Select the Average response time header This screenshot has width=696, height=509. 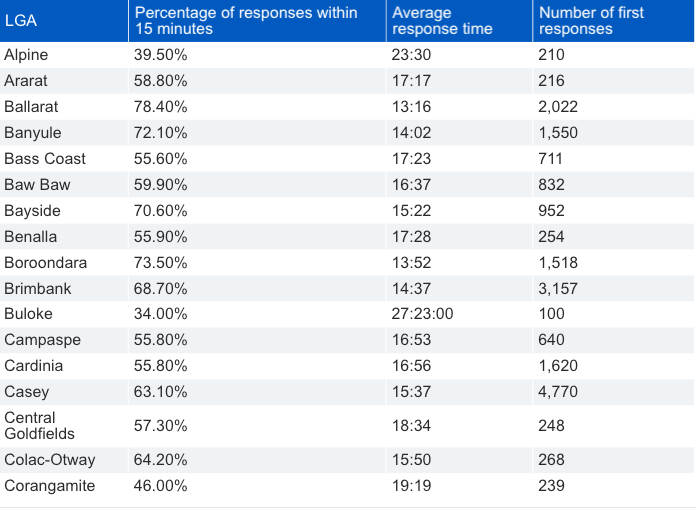pyautogui.click(x=442, y=21)
